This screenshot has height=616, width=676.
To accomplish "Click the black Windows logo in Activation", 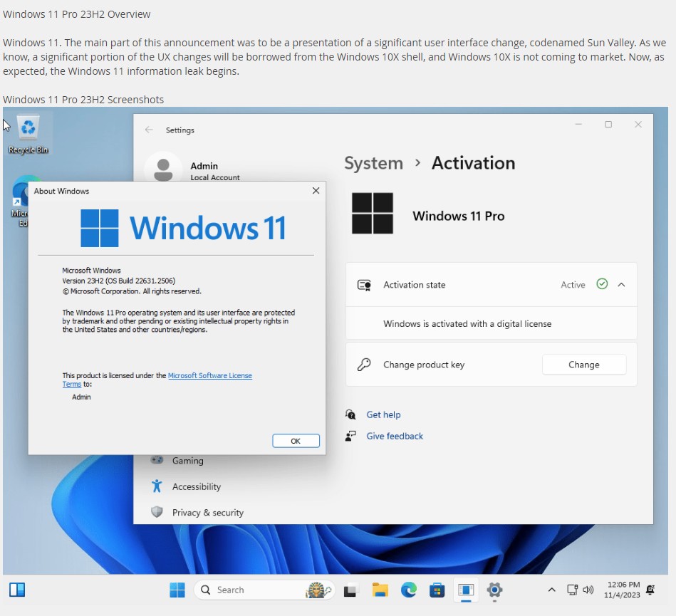I will 373,214.
